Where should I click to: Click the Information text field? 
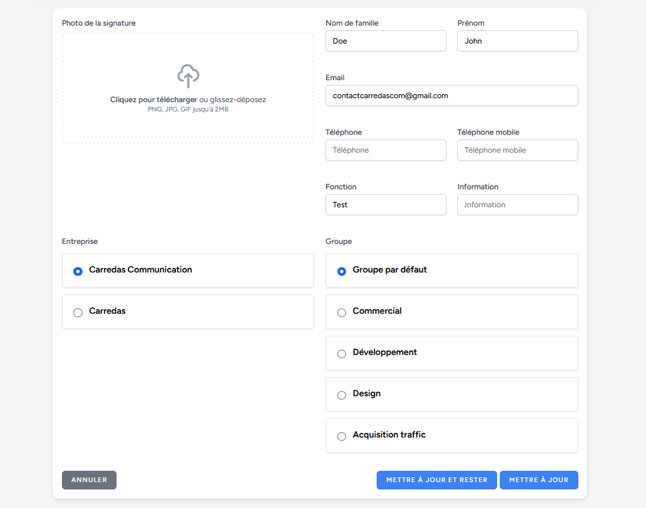point(517,205)
